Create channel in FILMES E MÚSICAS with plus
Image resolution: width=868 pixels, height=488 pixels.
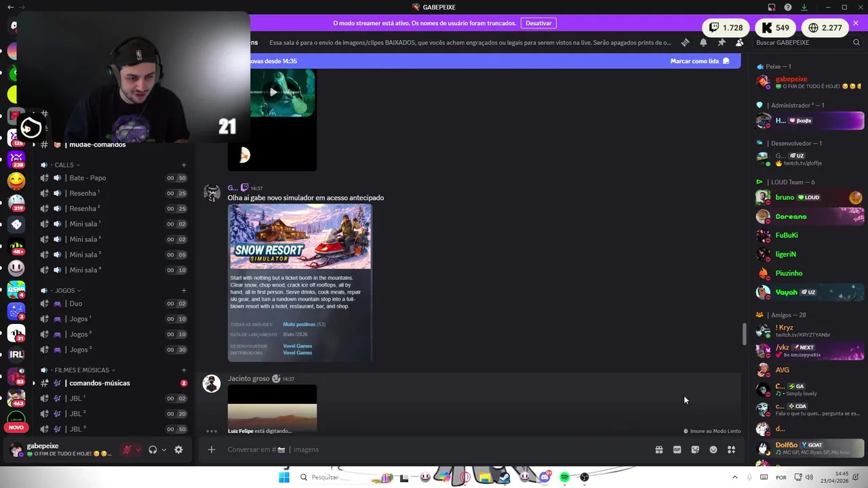184,370
